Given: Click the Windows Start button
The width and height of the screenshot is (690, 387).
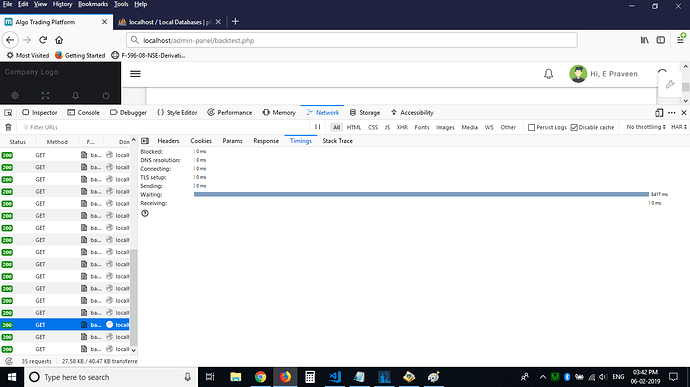Looking at the screenshot, I should click(12, 377).
